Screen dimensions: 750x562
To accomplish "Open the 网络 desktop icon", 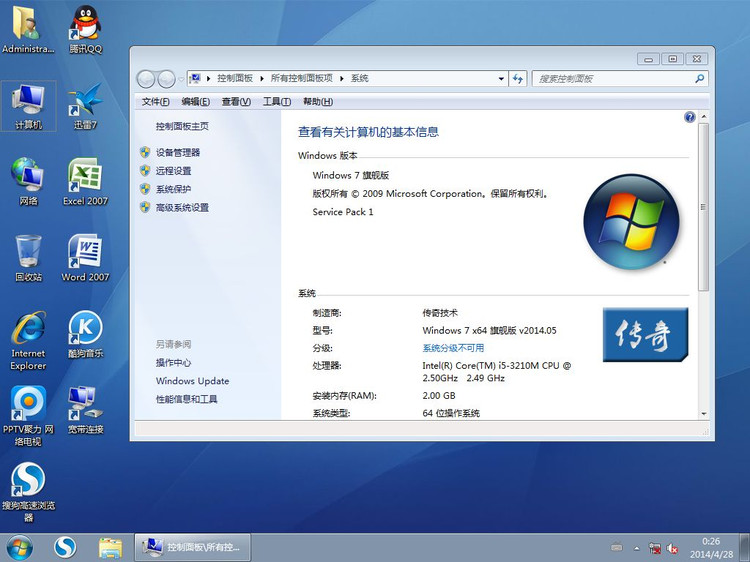I will [28, 182].
